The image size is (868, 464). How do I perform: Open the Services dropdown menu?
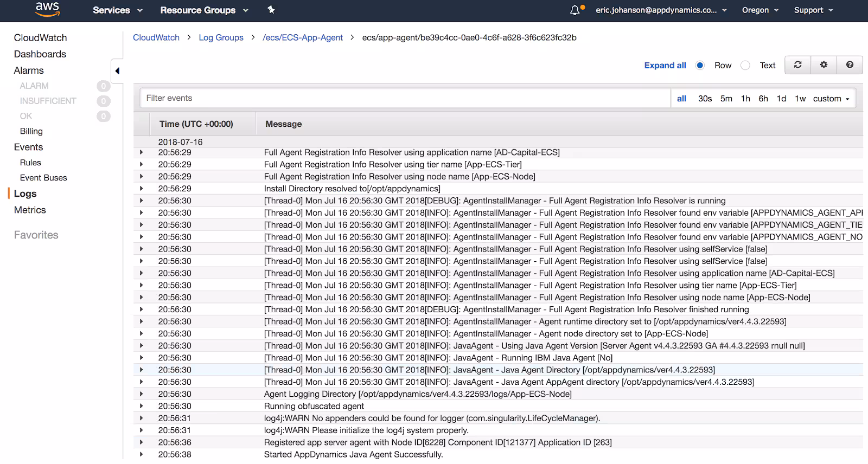[117, 10]
